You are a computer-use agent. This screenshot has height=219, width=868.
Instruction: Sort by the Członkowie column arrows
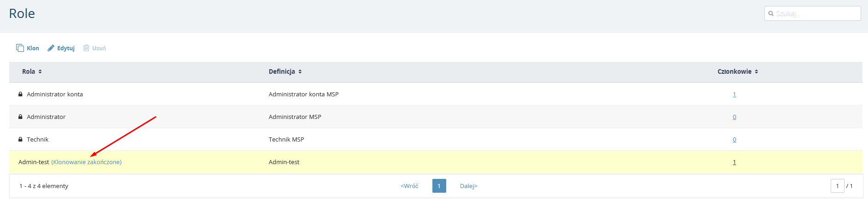pos(756,71)
